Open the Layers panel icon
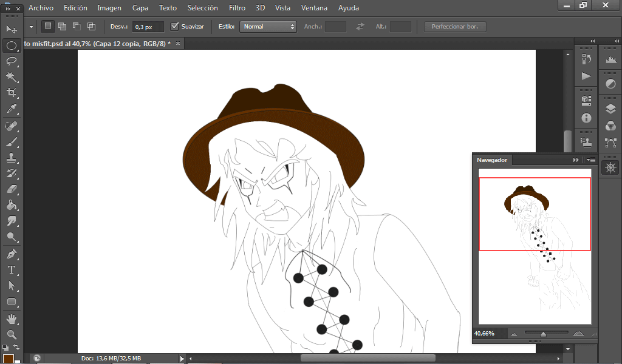622x364 pixels. (610, 109)
